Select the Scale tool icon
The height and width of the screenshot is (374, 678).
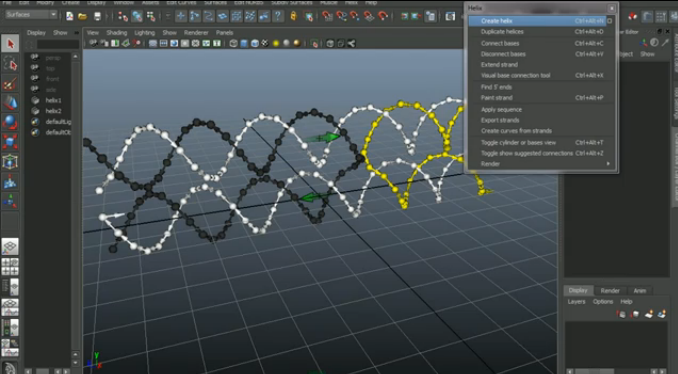coord(10,142)
